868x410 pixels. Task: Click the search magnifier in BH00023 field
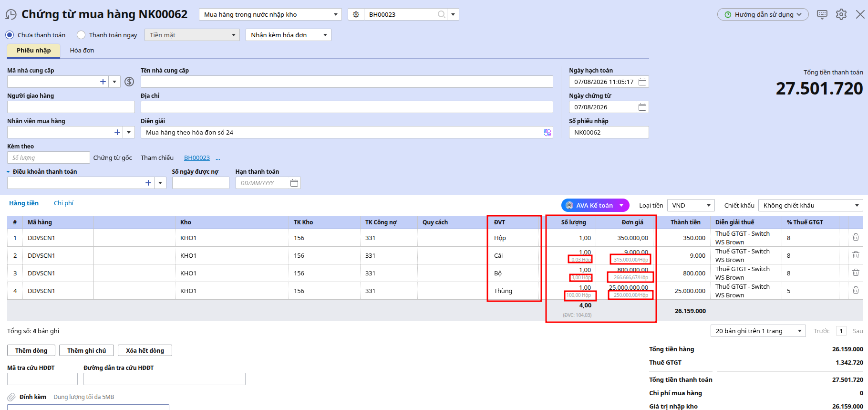tap(442, 14)
